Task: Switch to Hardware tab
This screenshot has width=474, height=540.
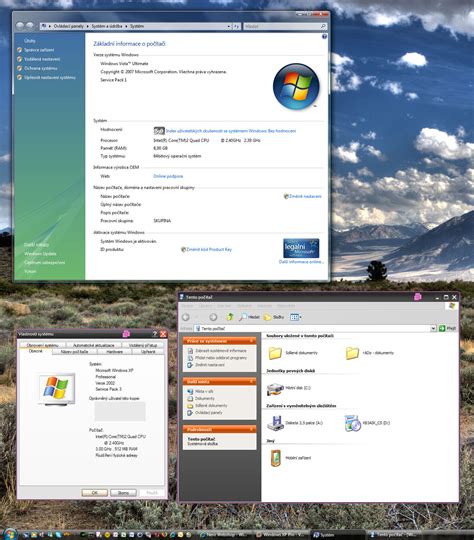Action: [x=115, y=352]
